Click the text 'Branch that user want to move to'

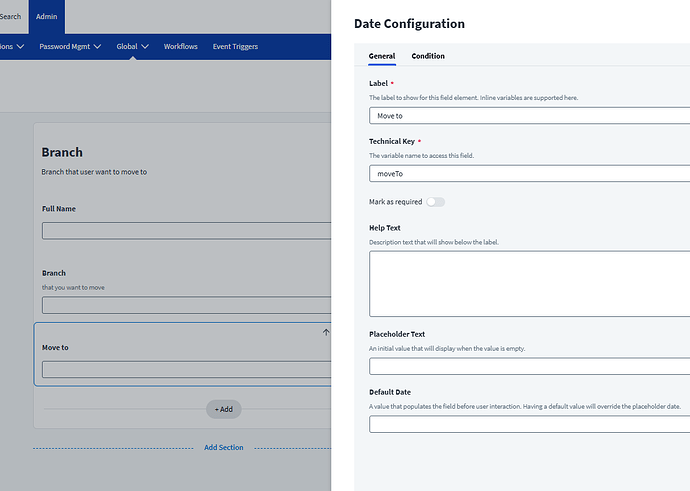94,172
